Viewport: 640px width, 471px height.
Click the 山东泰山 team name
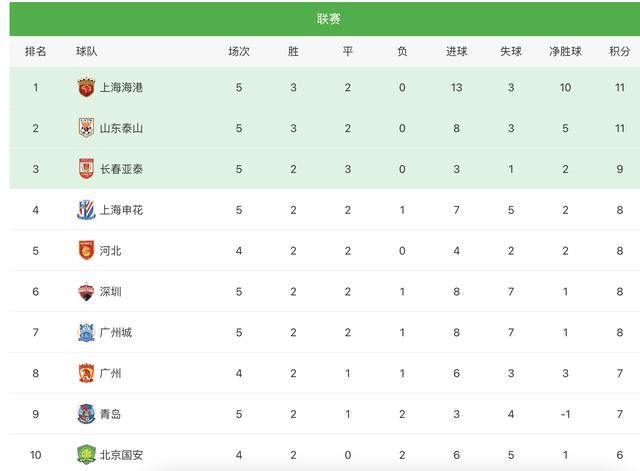tap(121, 128)
